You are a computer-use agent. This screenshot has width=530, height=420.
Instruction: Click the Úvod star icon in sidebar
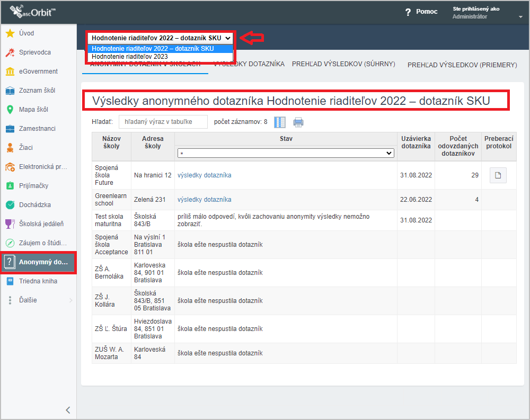10,33
